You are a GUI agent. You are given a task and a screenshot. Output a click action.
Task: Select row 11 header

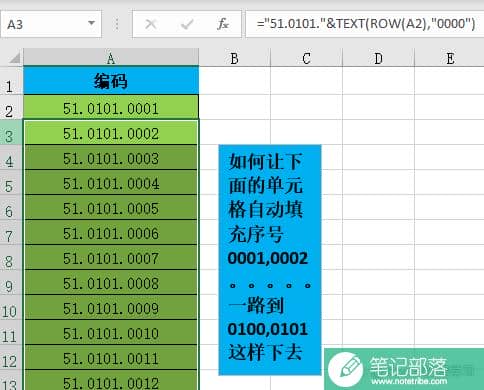[x=11, y=332]
